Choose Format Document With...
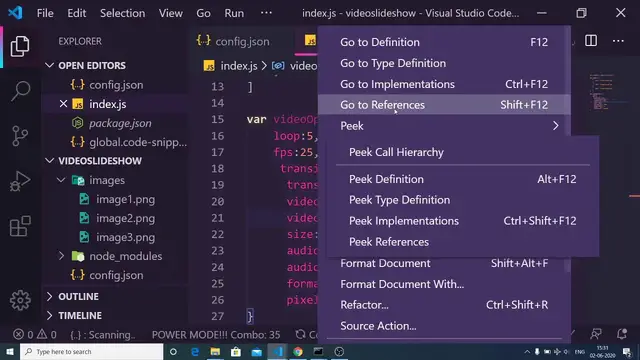640x360 pixels. 444,284
